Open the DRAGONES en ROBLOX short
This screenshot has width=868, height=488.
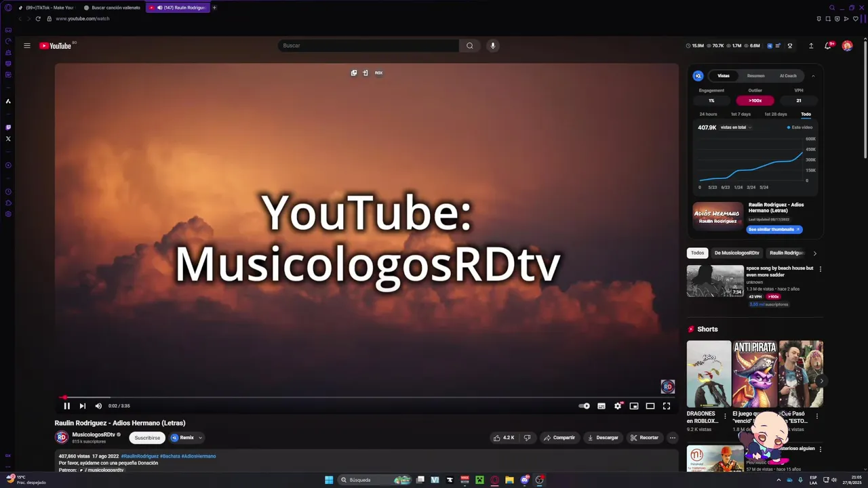(709, 374)
